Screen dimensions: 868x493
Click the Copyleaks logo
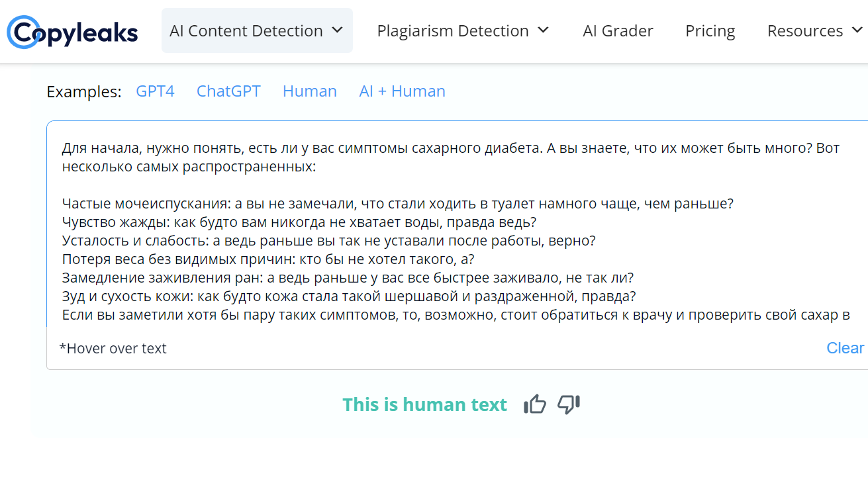[72, 32]
